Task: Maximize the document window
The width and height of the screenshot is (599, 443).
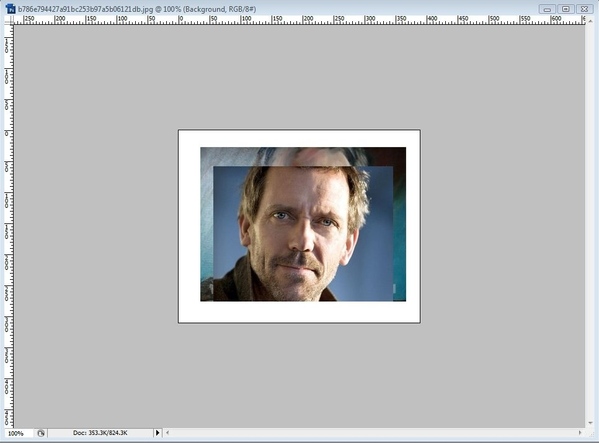Action: pyautogui.click(x=566, y=9)
